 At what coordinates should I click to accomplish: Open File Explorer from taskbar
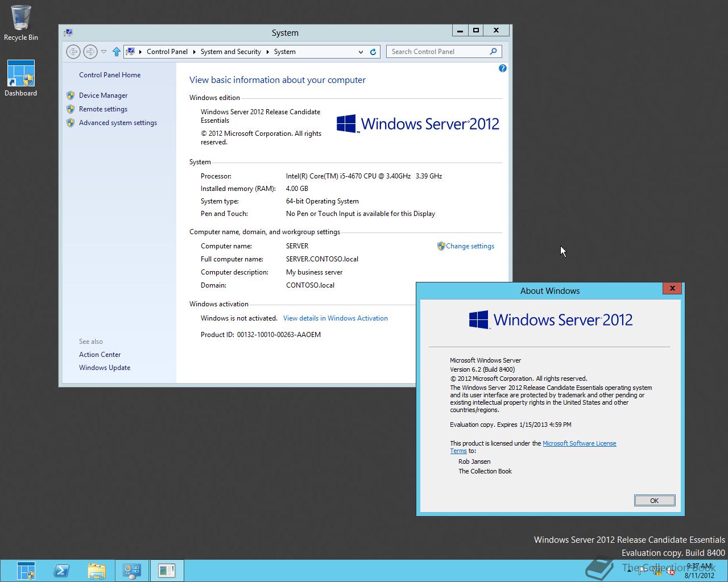coord(97,571)
